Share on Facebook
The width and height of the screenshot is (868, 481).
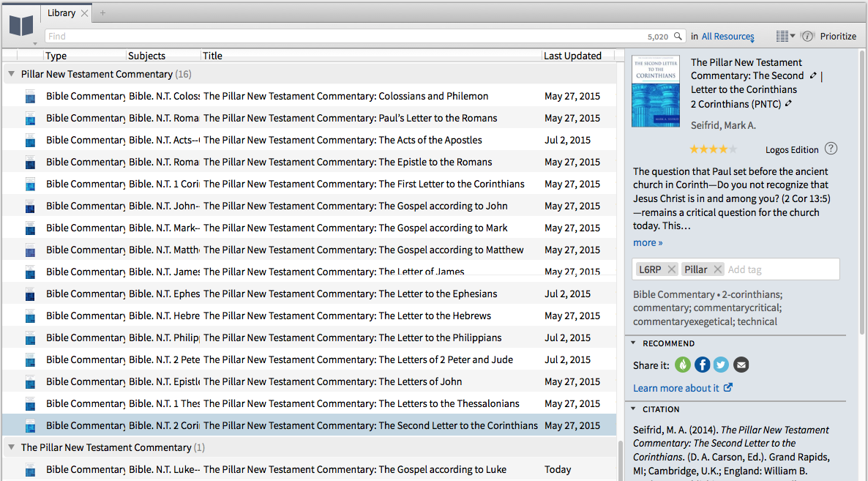pyautogui.click(x=702, y=365)
